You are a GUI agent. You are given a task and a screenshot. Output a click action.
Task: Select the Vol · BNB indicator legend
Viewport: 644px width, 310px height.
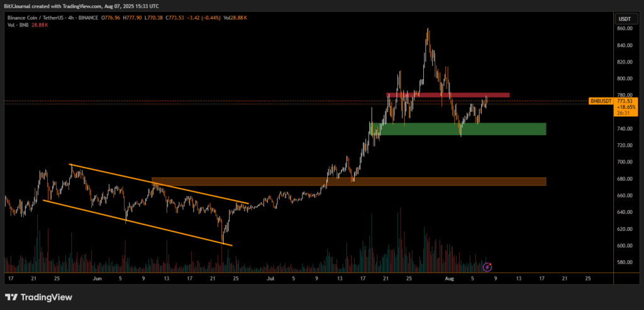click(x=16, y=26)
